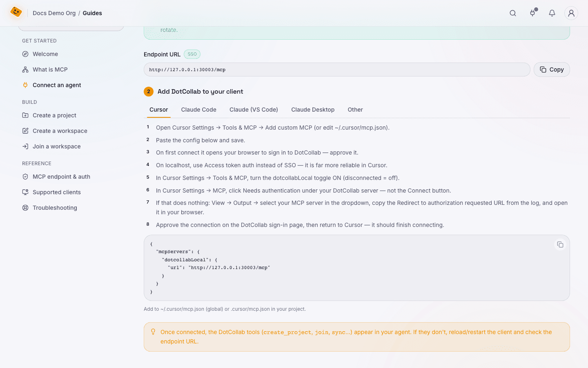
Task: Switch to the Claude Desktop tab
Action: (x=313, y=110)
